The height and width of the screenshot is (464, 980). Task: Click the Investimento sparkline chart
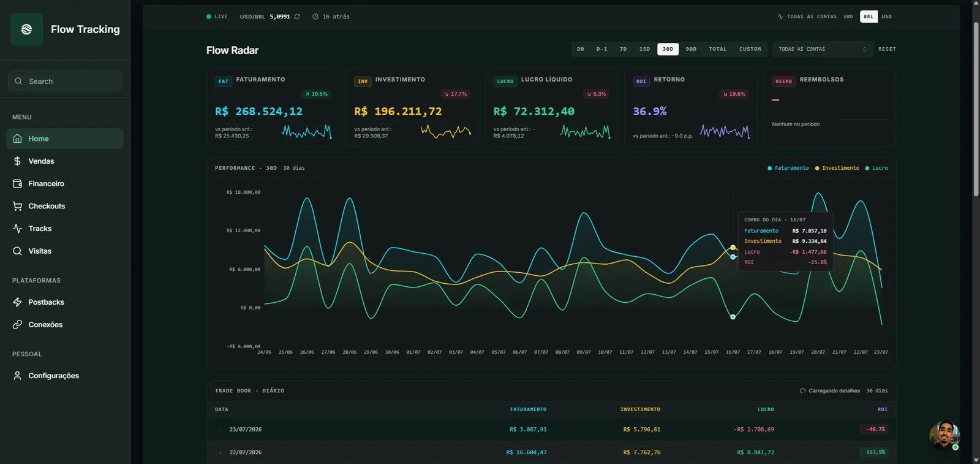pyautogui.click(x=446, y=131)
